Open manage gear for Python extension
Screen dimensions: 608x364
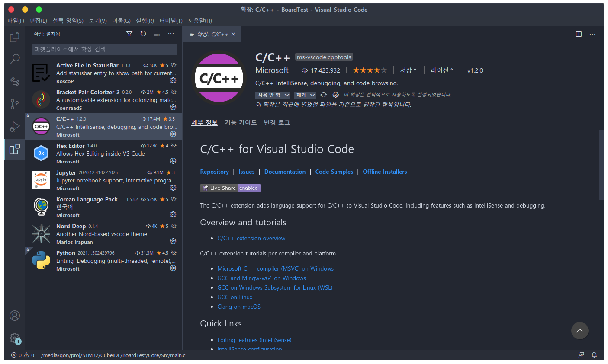point(173,268)
